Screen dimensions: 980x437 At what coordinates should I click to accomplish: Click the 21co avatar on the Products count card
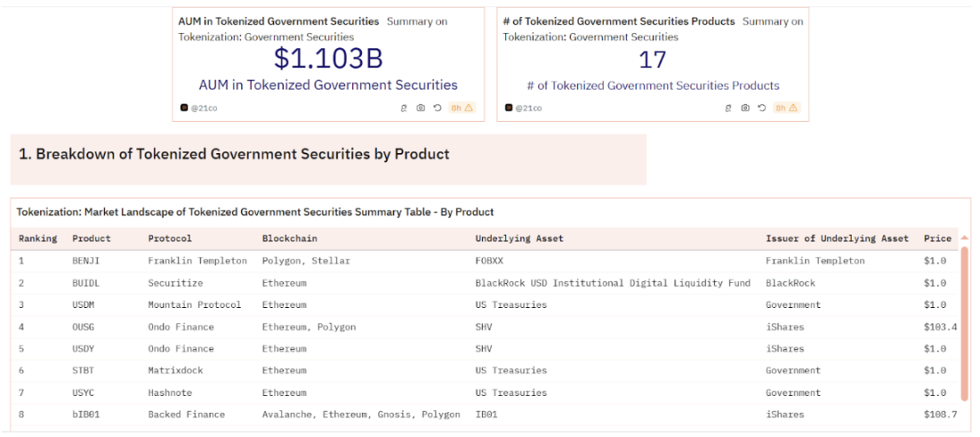[x=509, y=107]
